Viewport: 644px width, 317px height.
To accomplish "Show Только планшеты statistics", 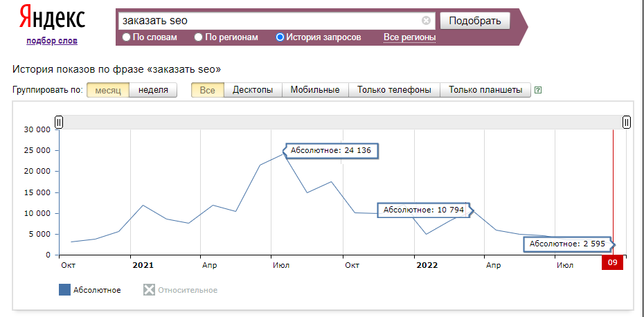I will click(x=485, y=90).
